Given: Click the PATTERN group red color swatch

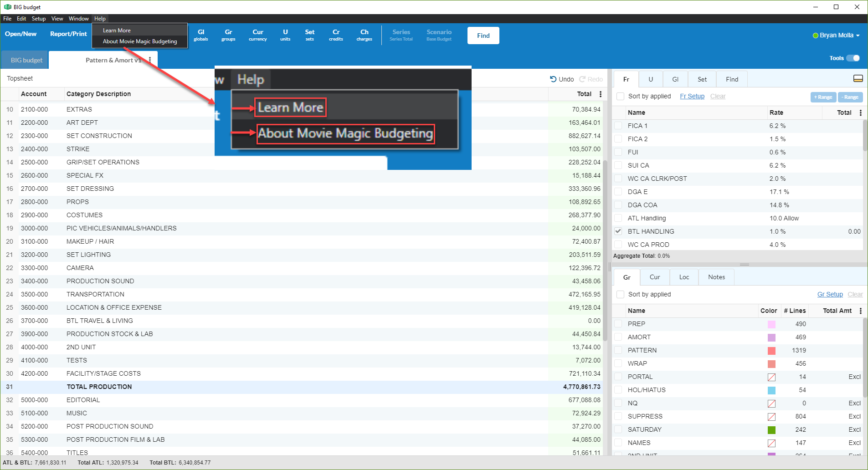Looking at the screenshot, I should tap(771, 351).
